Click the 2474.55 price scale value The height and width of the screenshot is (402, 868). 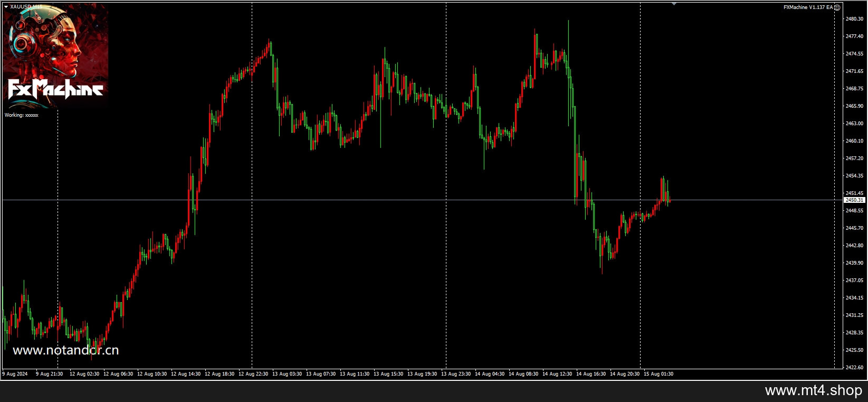[x=854, y=54]
